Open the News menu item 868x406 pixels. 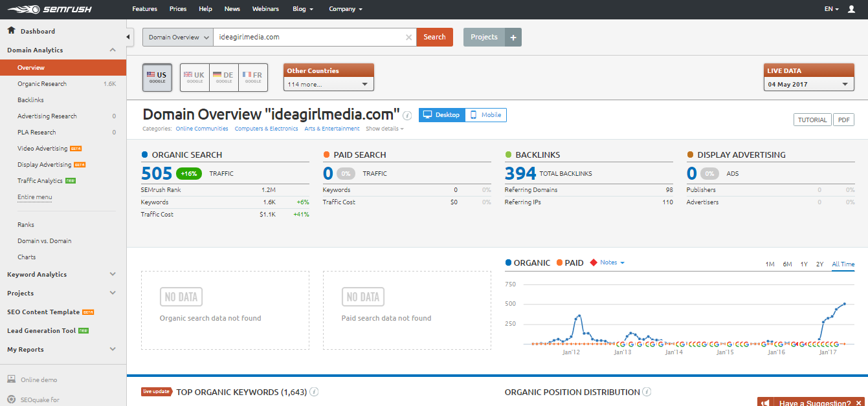click(232, 9)
